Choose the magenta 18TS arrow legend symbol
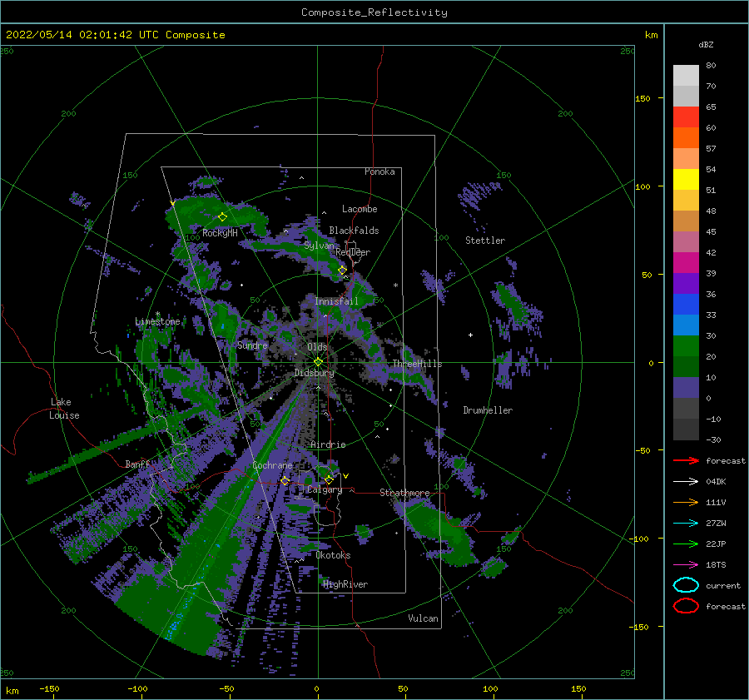Screen dimensions: 749x700 pyautogui.click(x=686, y=565)
